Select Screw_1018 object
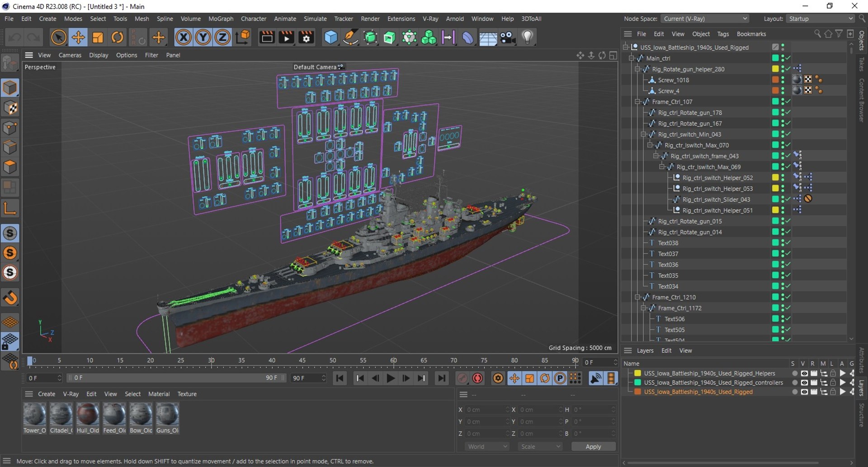868x467 pixels. click(x=673, y=80)
